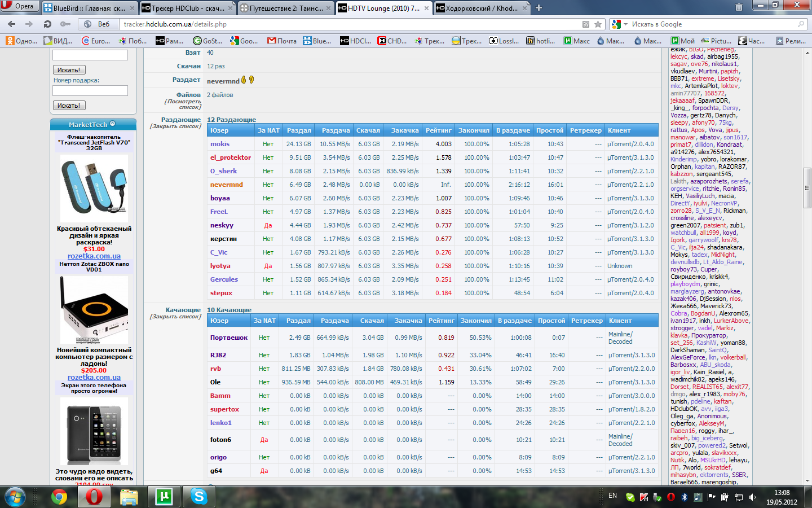Open the Zotac ZBOX nano ad image

coord(94,309)
